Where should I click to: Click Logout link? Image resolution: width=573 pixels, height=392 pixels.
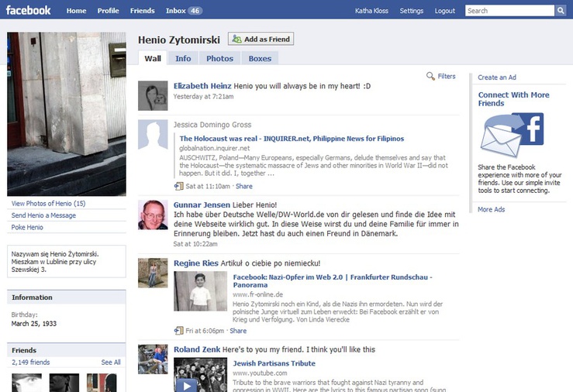coord(445,11)
